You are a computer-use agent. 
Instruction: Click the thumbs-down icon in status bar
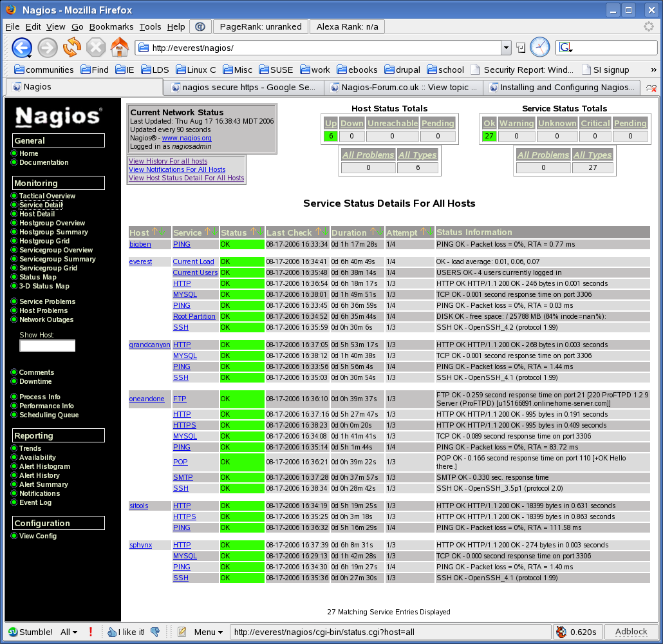pyautogui.click(x=155, y=632)
